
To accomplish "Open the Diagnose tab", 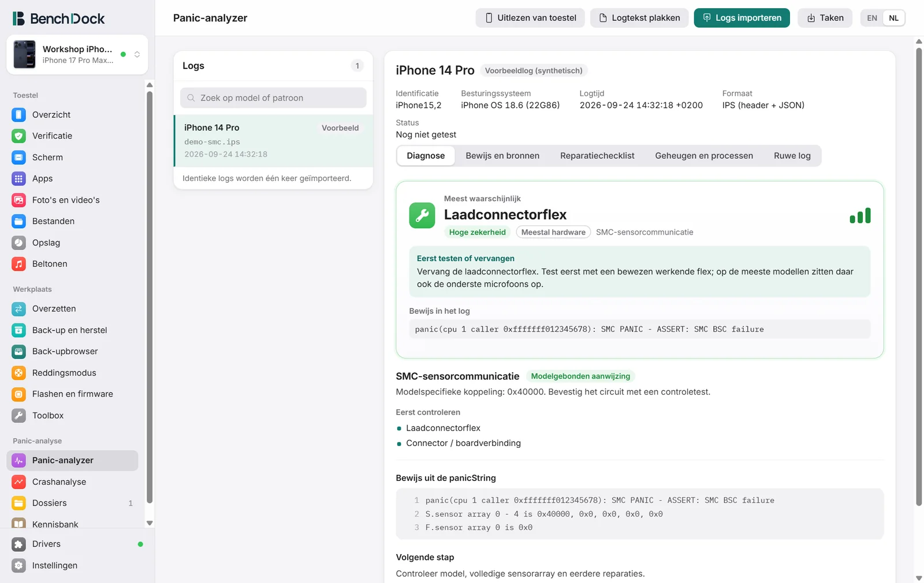I will (x=426, y=155).
